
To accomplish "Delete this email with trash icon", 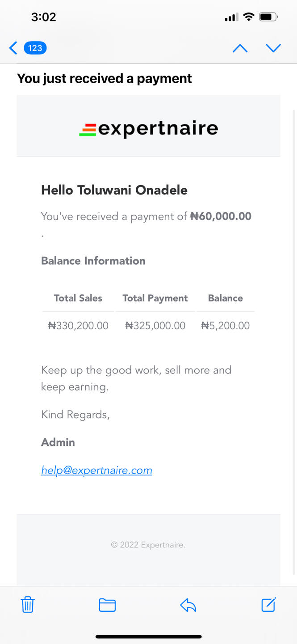I will click(x=28, y=605).
